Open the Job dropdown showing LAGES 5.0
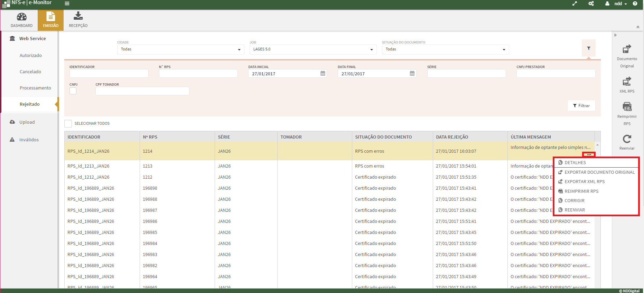Viewport: 644px width, 293px height. (312, 49)
